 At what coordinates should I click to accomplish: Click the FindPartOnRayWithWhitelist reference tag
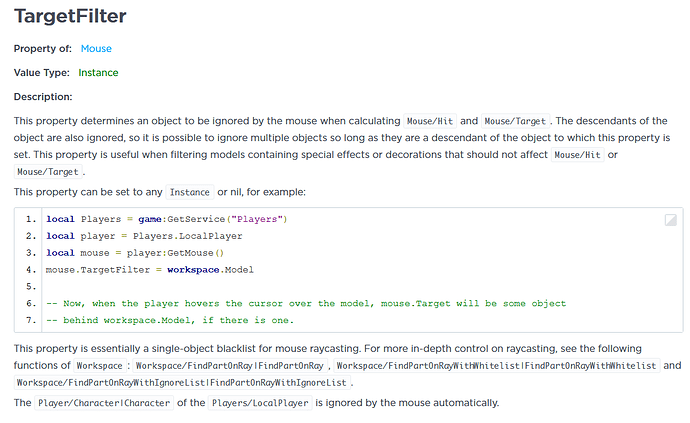496,366
